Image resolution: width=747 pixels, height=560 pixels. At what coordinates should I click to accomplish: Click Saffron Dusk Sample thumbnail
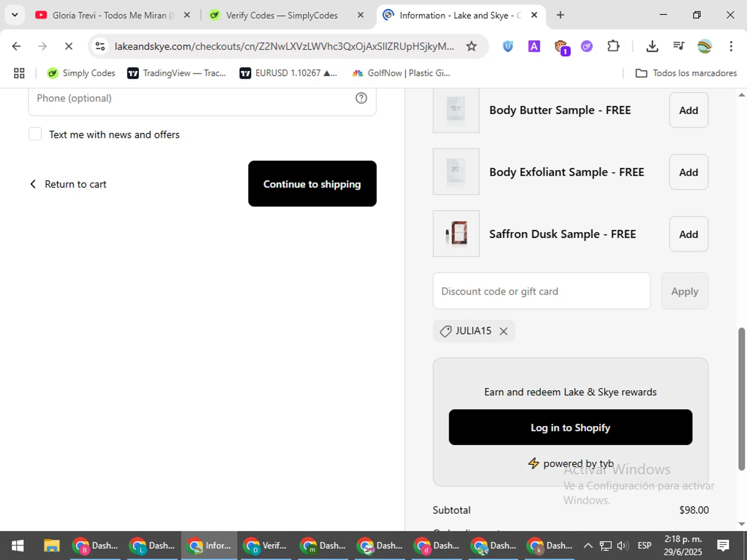click(456, 233)
